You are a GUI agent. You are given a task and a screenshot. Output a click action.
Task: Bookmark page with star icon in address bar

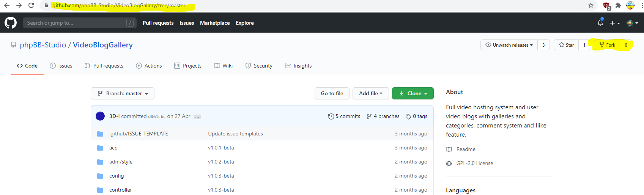590,5
